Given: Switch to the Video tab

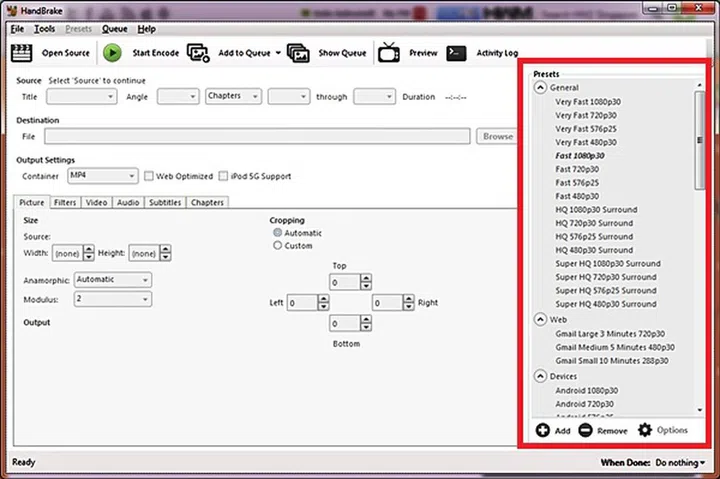Looking at the screenshot, I should click(96, 203).
